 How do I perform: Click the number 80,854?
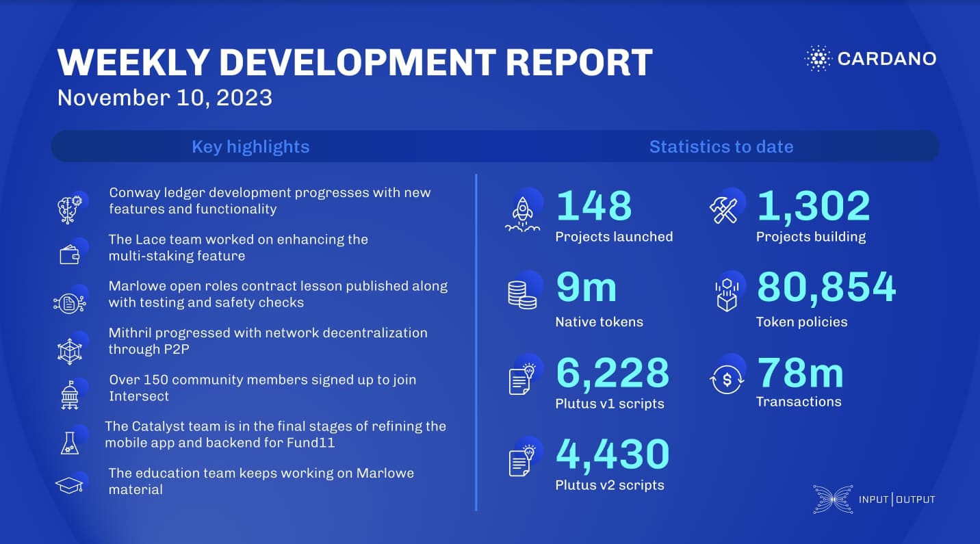(826, 287)
